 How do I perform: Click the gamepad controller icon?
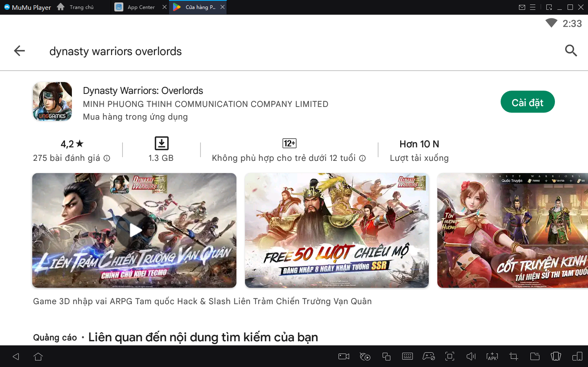pyautogui.click(x=428, y=356)
